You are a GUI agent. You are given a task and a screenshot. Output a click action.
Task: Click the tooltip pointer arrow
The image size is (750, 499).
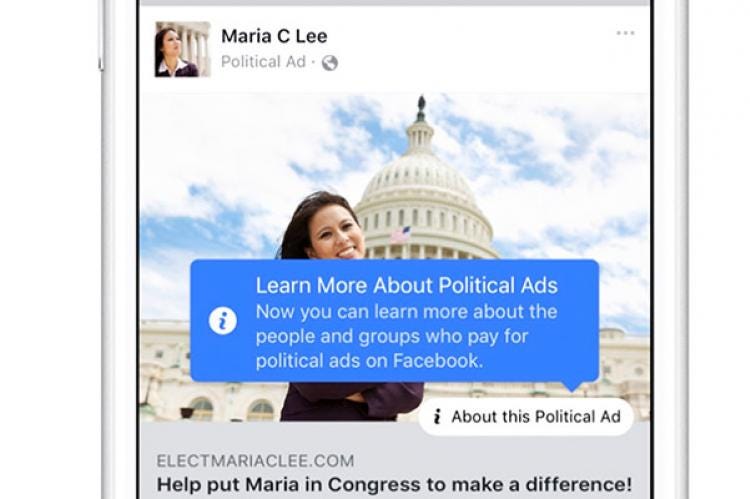tap(572, 386)
